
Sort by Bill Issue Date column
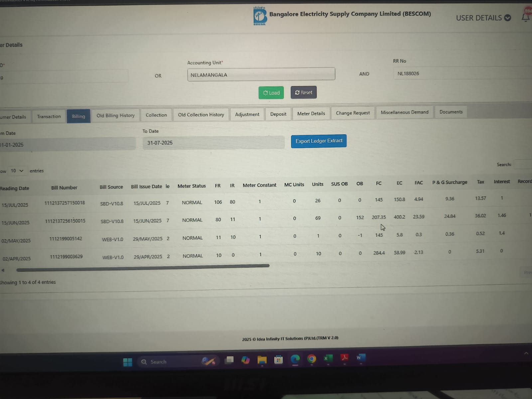coord(146,187)
